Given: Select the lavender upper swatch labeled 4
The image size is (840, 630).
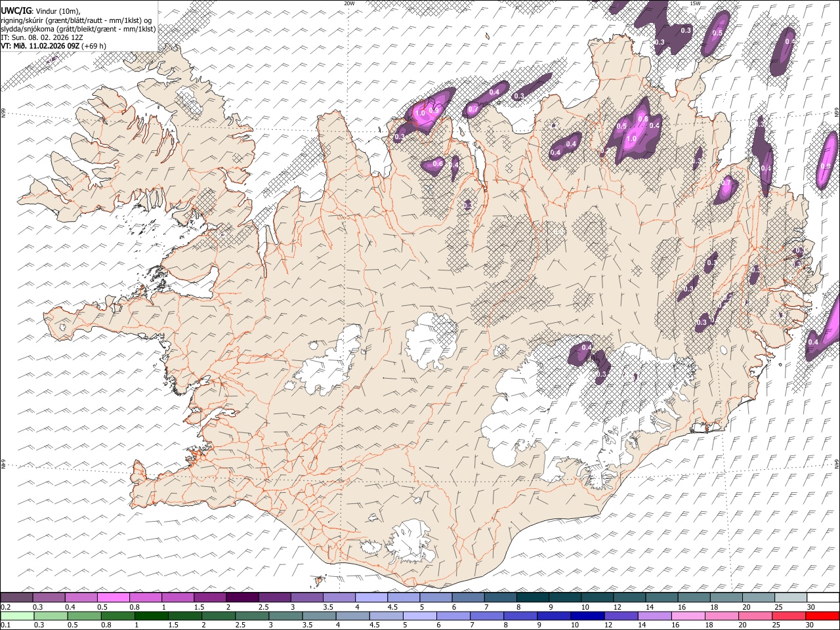Looking at the screenshot, I should (371, 597).
